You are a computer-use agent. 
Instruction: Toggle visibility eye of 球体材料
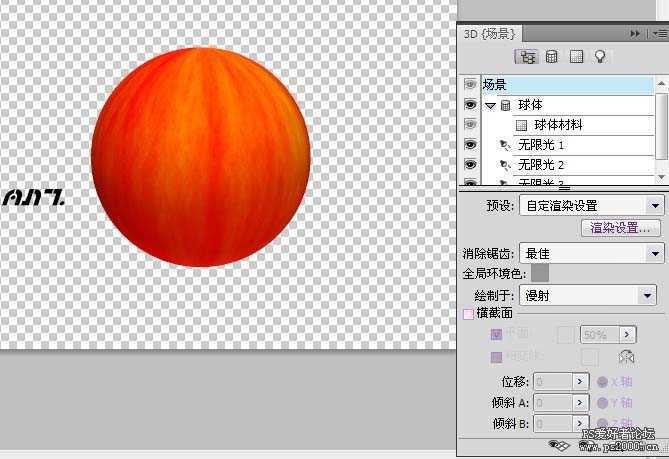[x=470, y=124]
